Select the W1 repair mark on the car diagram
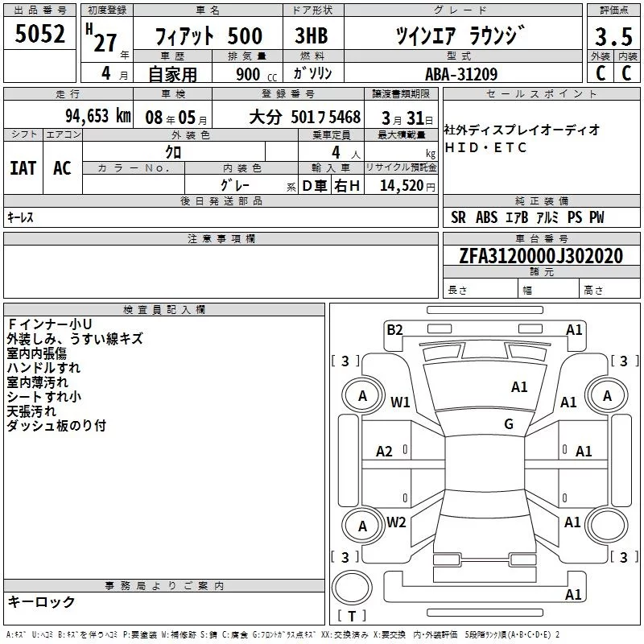This screenshot has width=644, height=644. click(x=400, y=402)
